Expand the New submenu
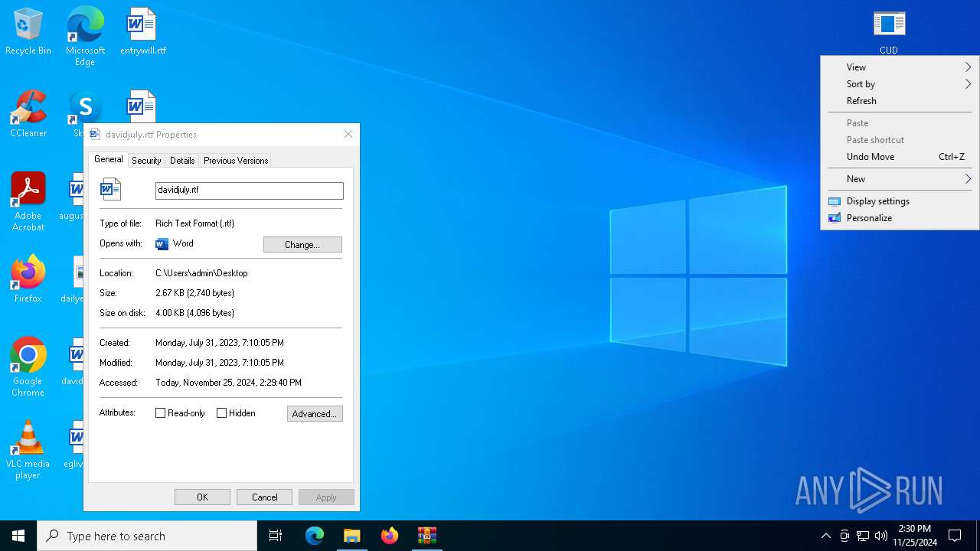980x551 pixels. (900, 179)
